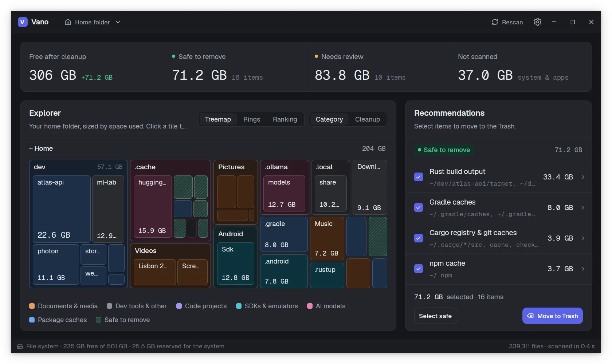Open the .ollama models tile
Screen dimensions: 612x364
[284, 193]
